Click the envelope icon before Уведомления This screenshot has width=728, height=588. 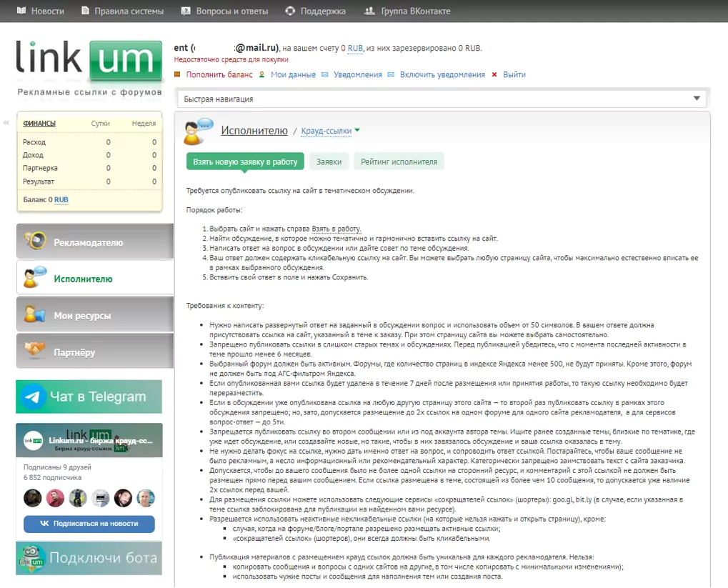point(325,74)
